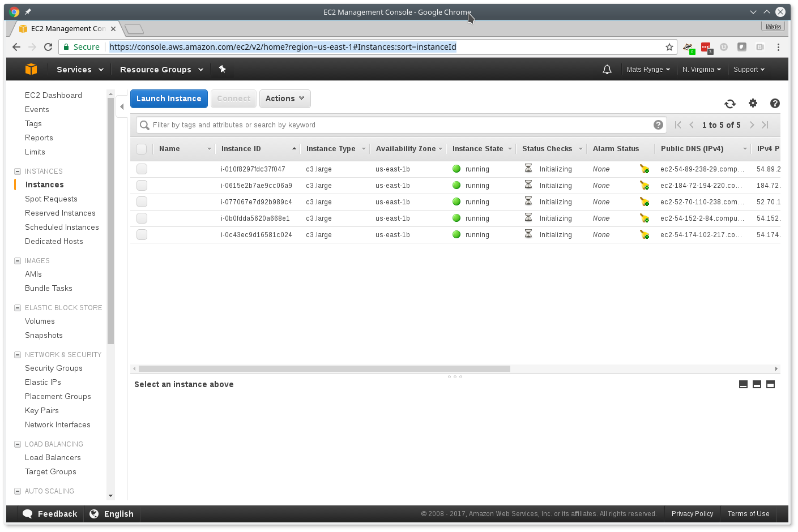Image resolution: width=798 pixels, height=532 pixels.
Task: Collapse the ELASTIC BLOCK STORE section
Action: [x=18, y=308]
